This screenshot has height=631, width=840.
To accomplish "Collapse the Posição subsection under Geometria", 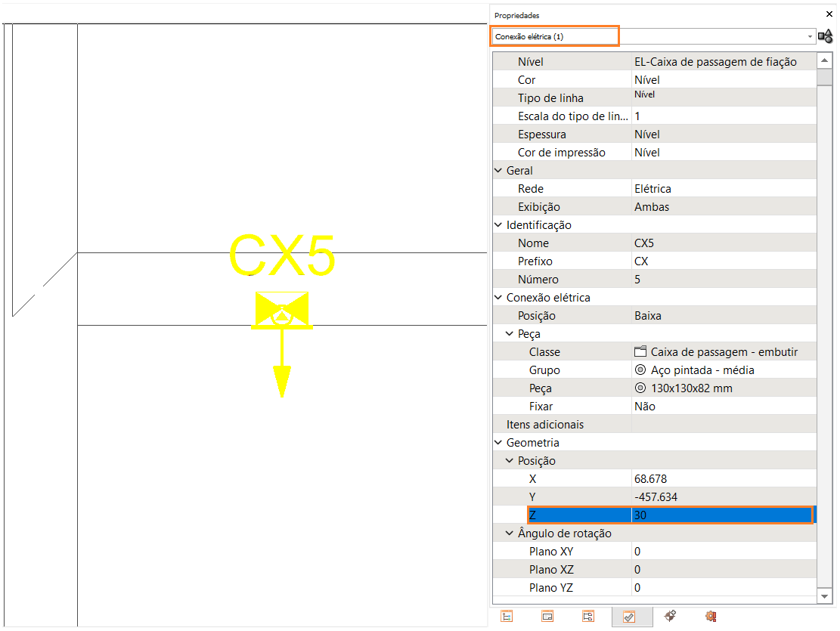I will click(x=510, y=461).
